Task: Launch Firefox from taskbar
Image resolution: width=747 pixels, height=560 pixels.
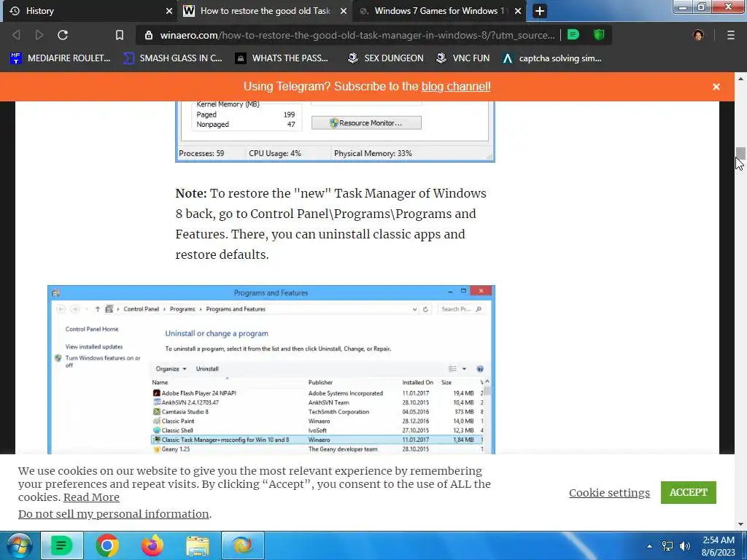Action: tap(152, 545)
